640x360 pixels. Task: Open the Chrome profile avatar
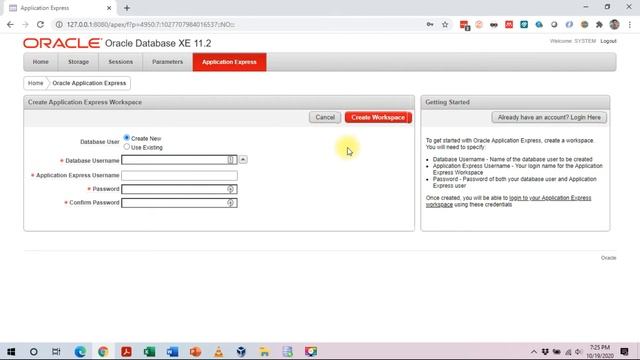point(614,24)
